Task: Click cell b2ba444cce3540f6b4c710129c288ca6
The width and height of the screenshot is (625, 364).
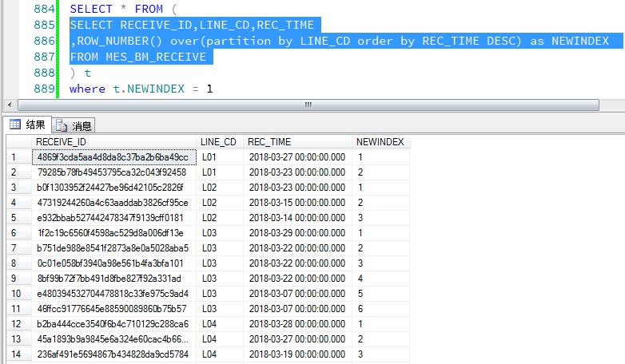Action: (x=114, y=324)
